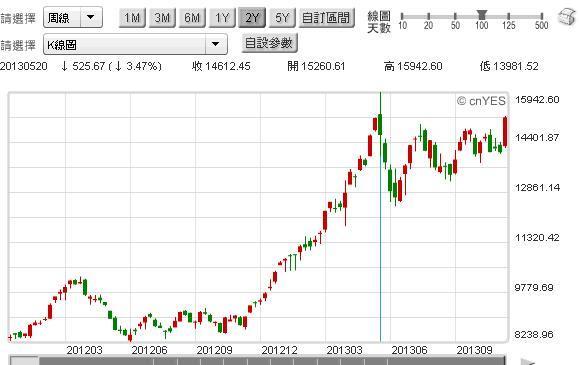
Task: Click the 201206 axis label
Action: (x=149, y=350)
